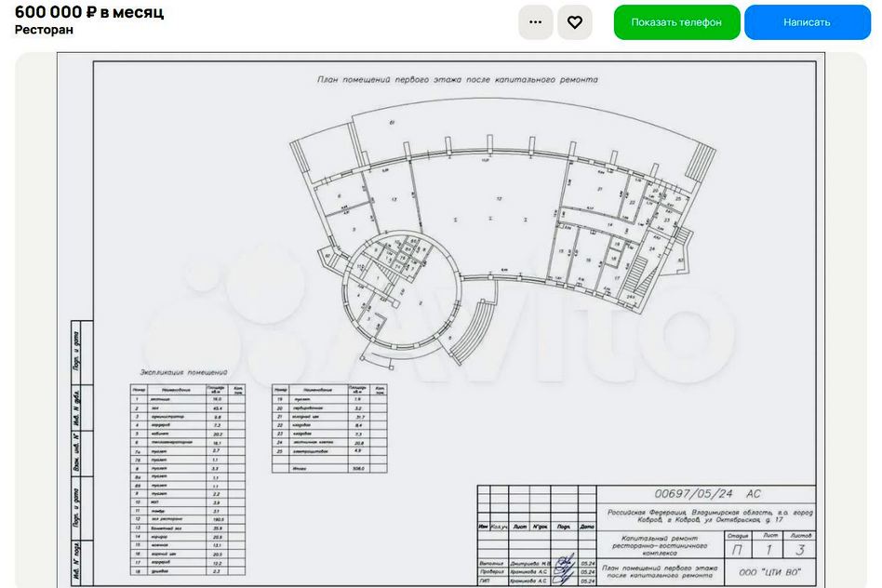Click the '600 000 ₽ в месяц' price
This screenshot has height=588, width=882.
(x=89, y=12)
